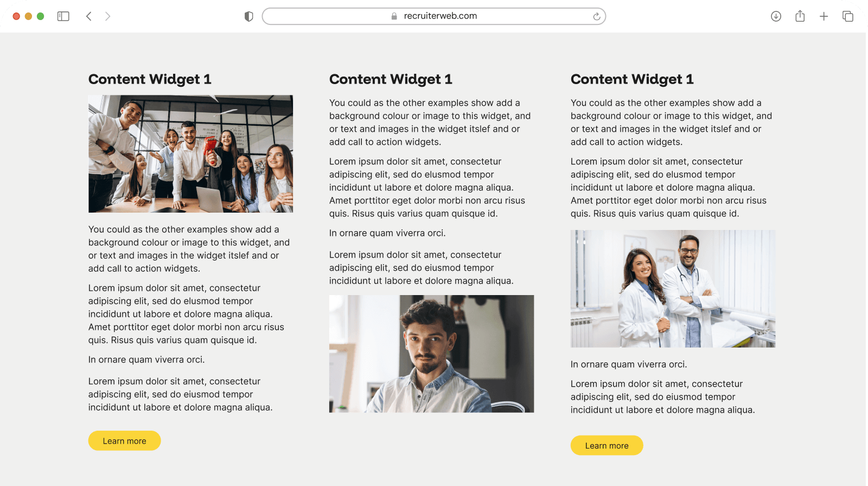Go back with the left arrow
This screenshot has width=868, height=486.
pyautogui.click(x=89, y=16)
